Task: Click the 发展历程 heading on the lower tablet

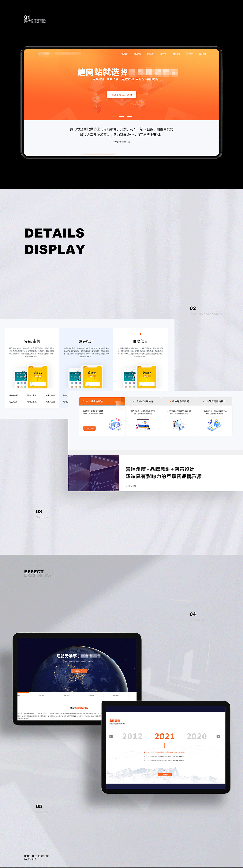Action: click(115, 721)
